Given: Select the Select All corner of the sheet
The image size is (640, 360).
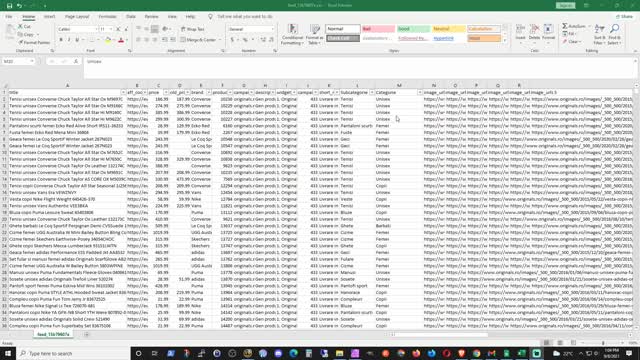Looking at the screenshot, I should [x=4, y=86].
